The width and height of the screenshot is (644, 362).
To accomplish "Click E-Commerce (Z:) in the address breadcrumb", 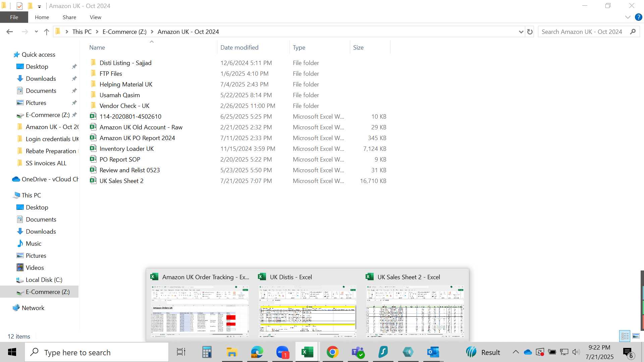I will 124,32.
